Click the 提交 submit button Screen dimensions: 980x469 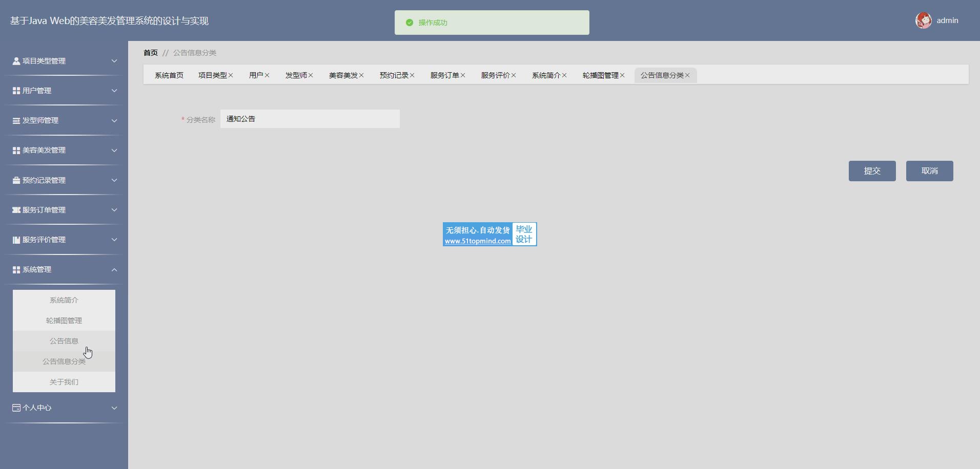[872, 171]
